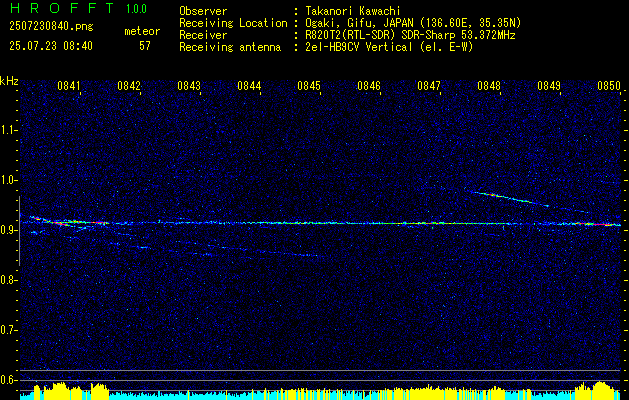
Task: Click the 0.7 kHz axis label
Action: pyautogui.click(x=8, y=330)
